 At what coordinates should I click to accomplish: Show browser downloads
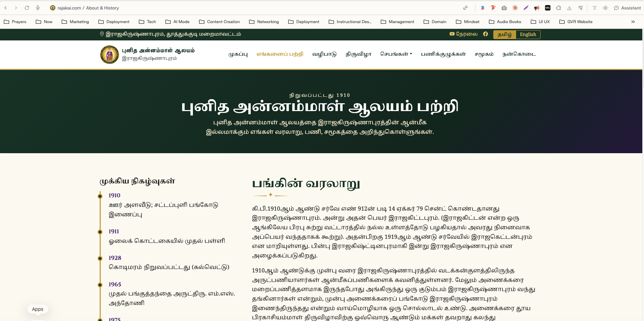click(569, 8)
